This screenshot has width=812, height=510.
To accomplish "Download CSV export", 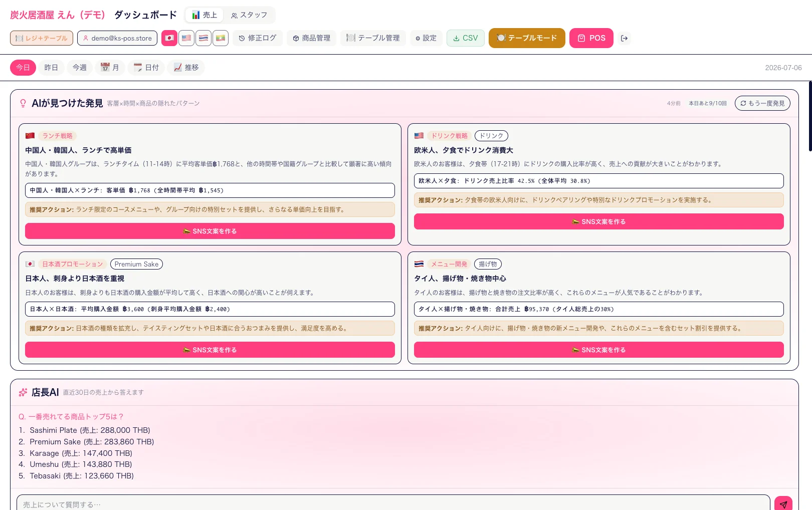I will (466, 38).
